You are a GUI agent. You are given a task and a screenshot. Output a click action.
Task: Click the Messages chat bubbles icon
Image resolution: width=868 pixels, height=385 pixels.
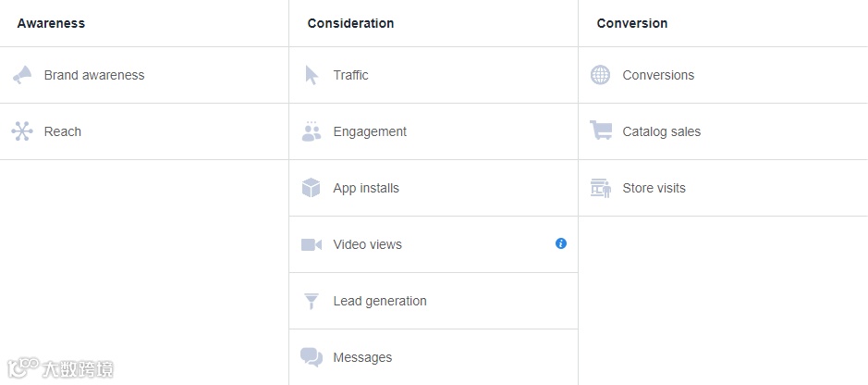pos(312,357)
